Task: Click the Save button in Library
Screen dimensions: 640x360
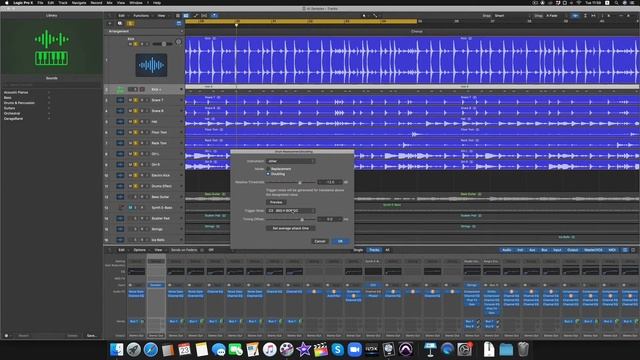Action: (91, 336)
